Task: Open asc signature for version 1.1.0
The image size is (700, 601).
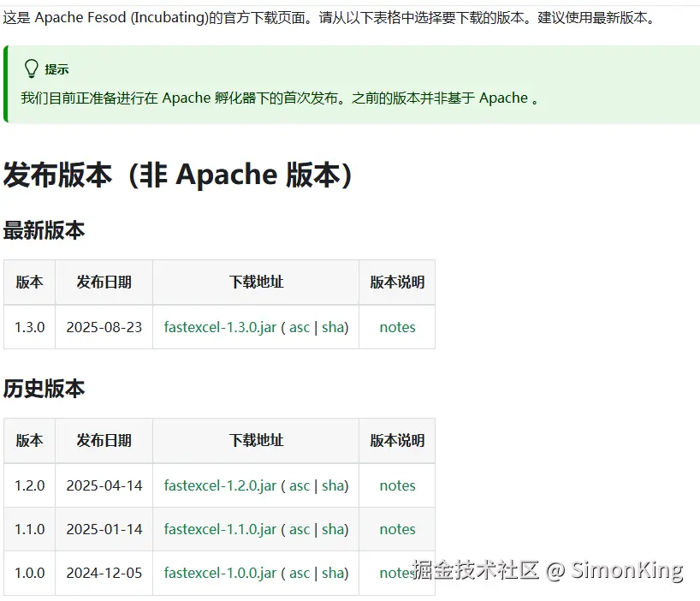Action: tap(300, 529)
